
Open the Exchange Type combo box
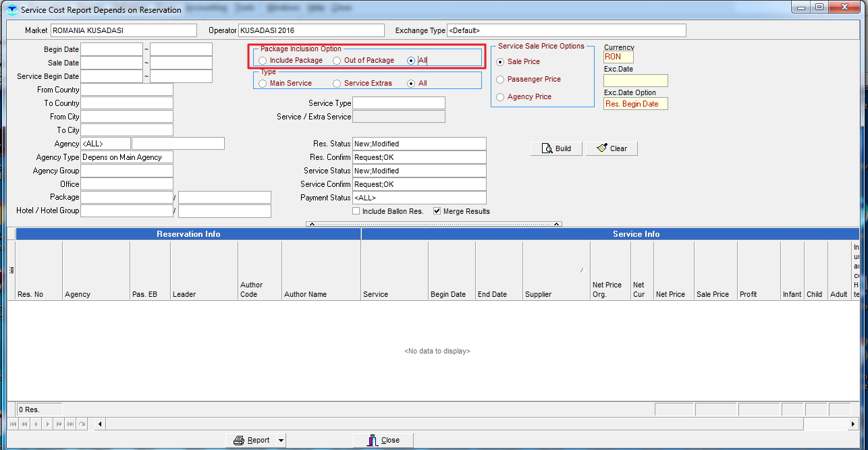coord(566,30)
